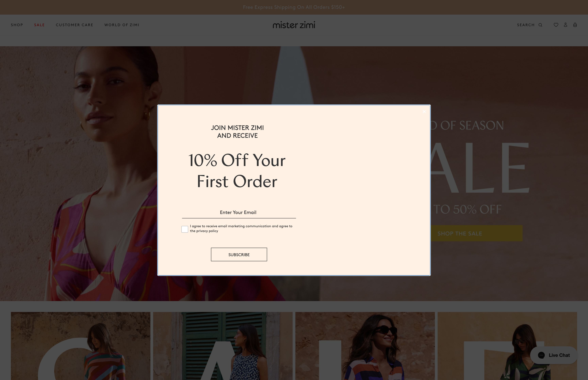Click the SUBSCRIBE button
The width and height of the screenshot is (588, 380).
tap(239, 254)
